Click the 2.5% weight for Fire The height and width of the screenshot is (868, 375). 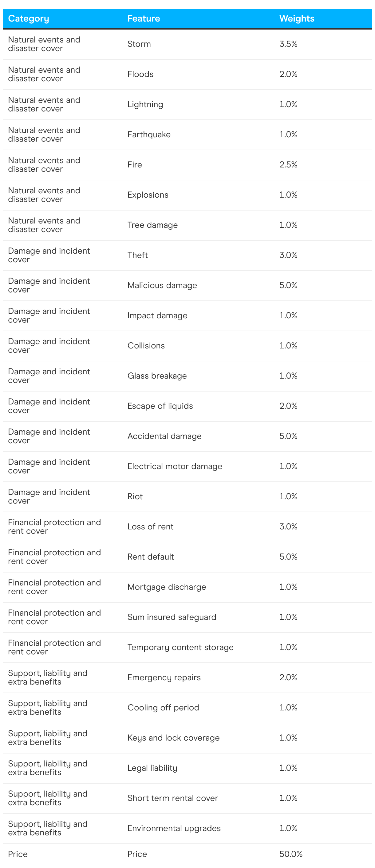tap(288, 165)
